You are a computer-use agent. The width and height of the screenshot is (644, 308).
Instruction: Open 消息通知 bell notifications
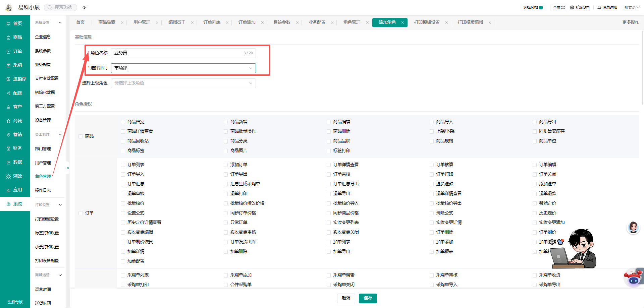click(607, 7)
